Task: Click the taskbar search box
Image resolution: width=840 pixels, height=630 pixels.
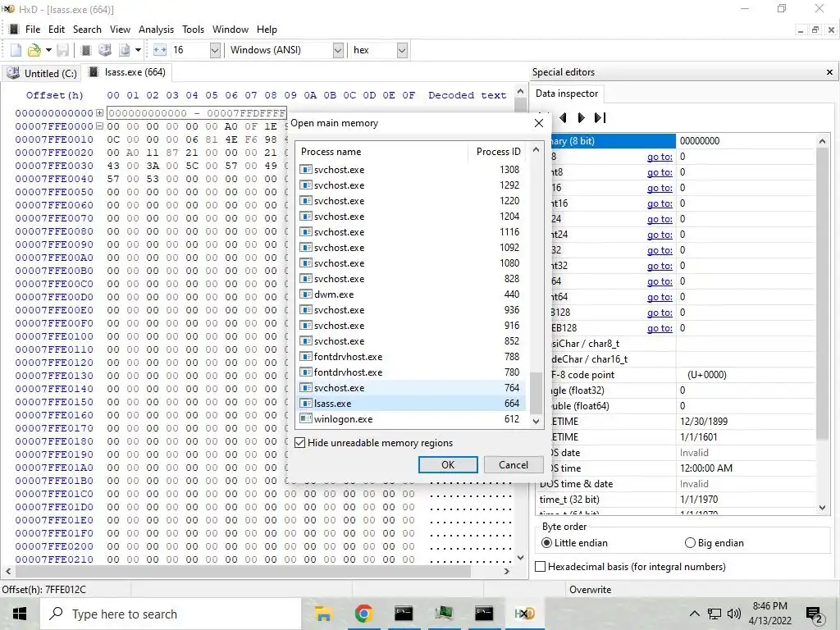Action: coord(171,614)
